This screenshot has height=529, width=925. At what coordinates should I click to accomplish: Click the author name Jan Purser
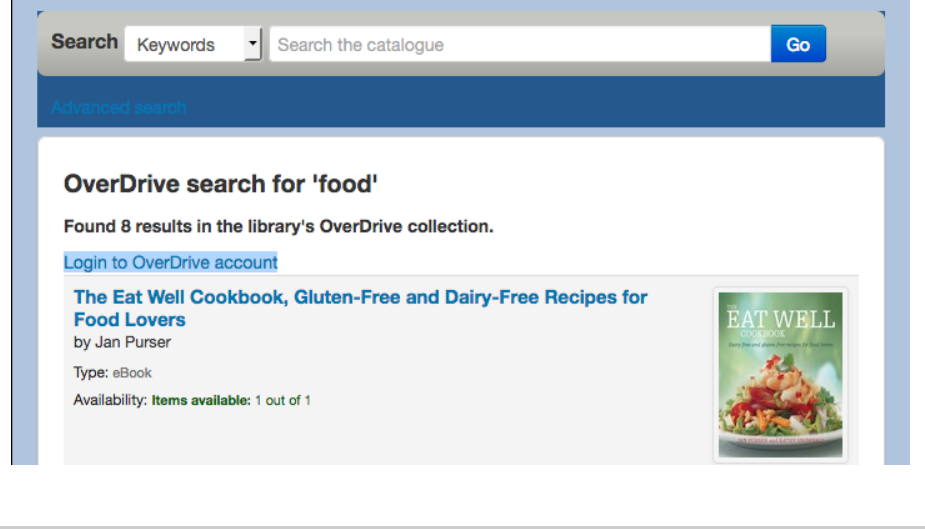coord(133,342)
